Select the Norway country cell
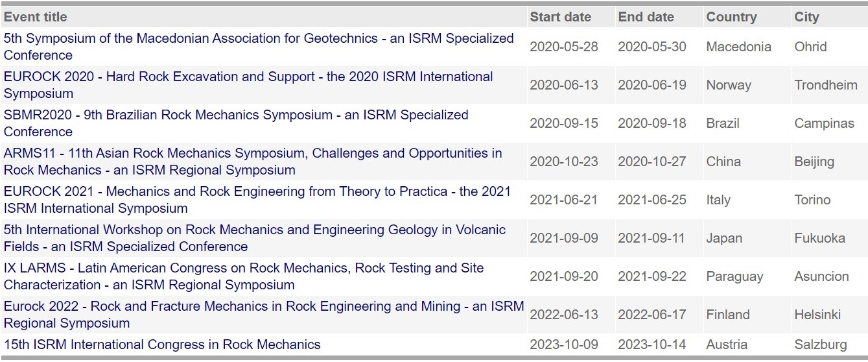Image resolution: width=868 pixels, height=362 pixels. click(x=729, y=85)
